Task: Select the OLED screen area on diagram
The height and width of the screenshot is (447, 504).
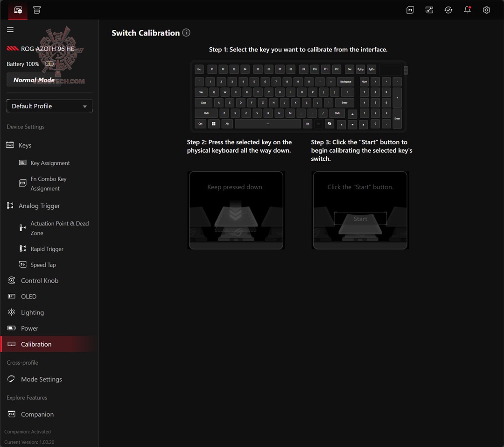Action: pos(391,69)
